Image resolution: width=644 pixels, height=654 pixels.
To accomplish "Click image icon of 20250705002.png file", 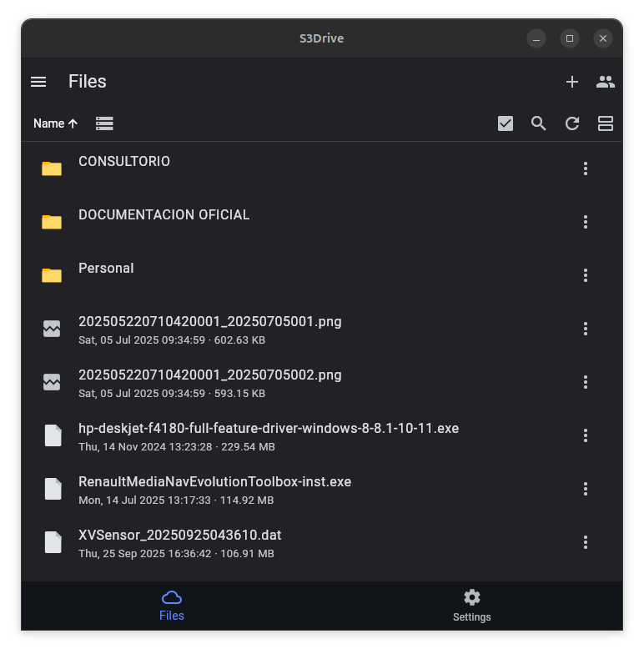I will 52,382.
